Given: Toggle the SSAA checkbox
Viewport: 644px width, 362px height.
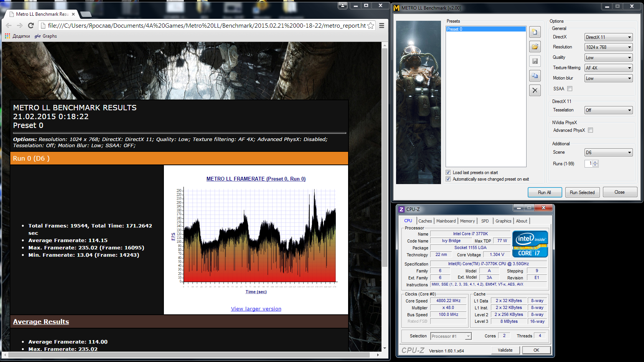Looking at the screenshot, I should click(570, 89).
